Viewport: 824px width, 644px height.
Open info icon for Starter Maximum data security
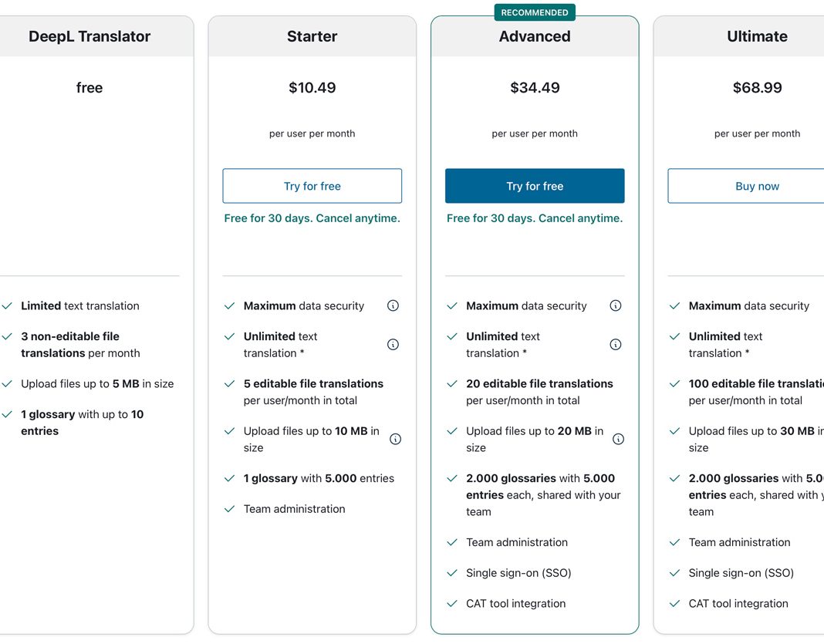[x=393, y=305]
